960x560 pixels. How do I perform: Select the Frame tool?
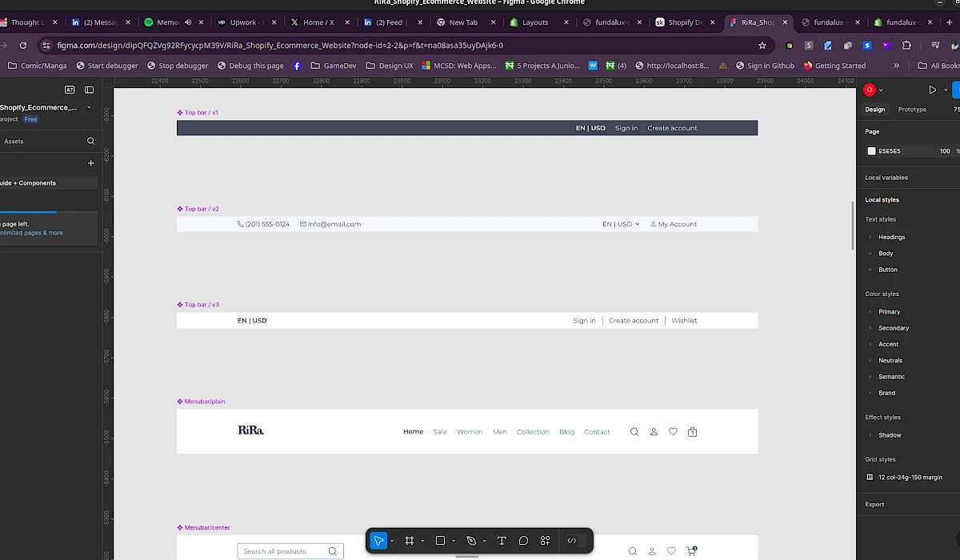409,541
